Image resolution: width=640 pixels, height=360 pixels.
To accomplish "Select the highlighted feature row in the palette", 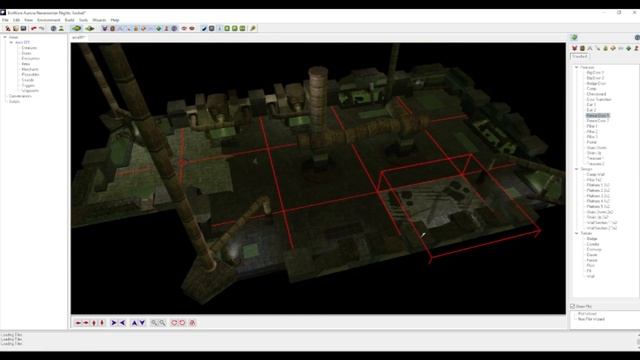I will [x=598, y=116].
